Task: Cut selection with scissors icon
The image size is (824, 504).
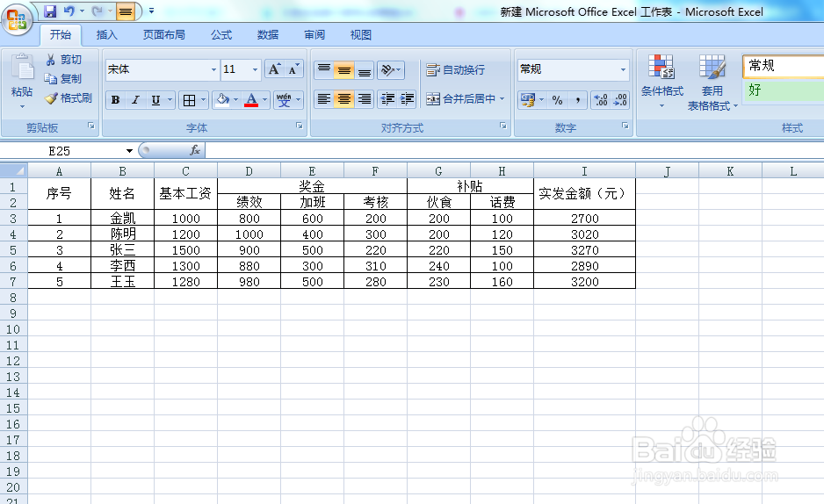Action: 51,60
